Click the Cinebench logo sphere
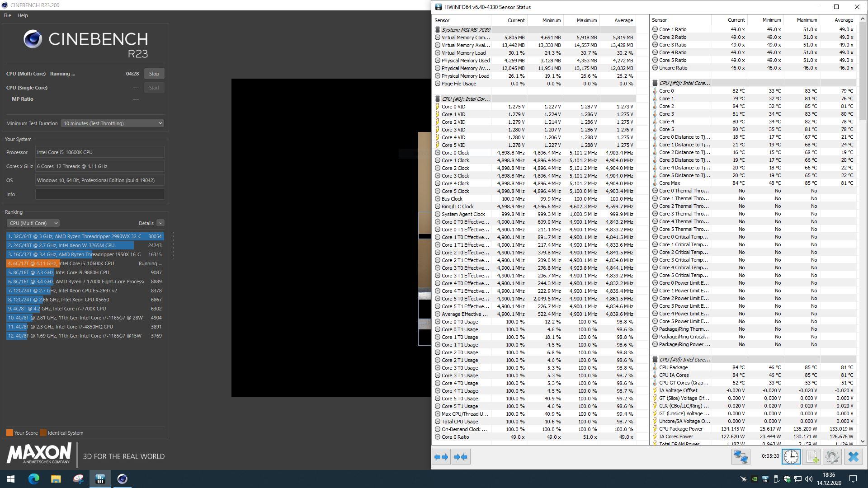The image size is (868, 488). (x=33, y=39)
